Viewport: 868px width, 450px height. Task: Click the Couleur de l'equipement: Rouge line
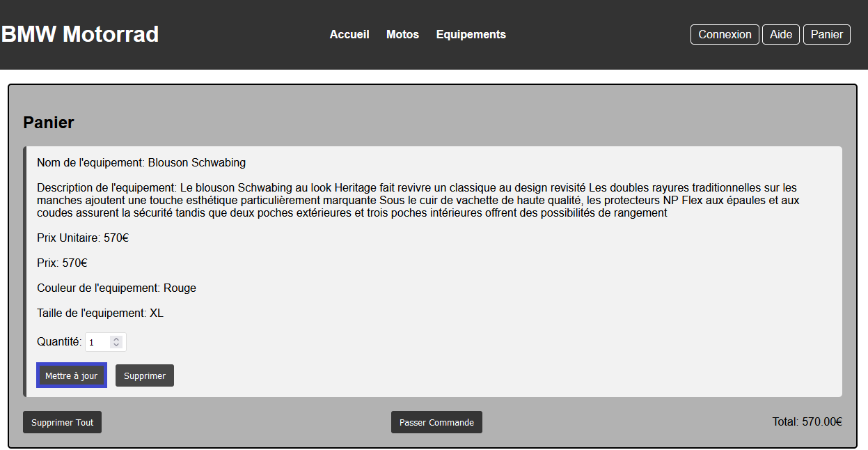(x=116, y=288)
